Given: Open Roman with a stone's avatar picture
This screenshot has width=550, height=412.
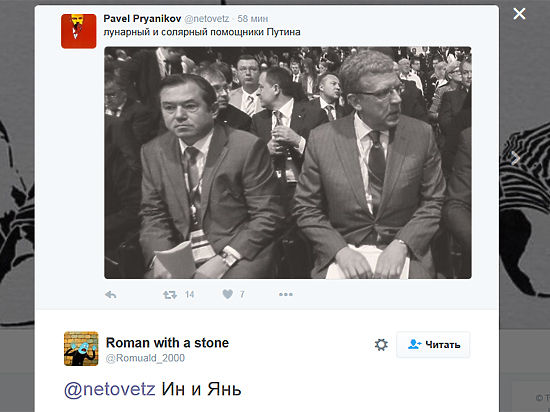Looking at the screenshot, I should (81, 349).
